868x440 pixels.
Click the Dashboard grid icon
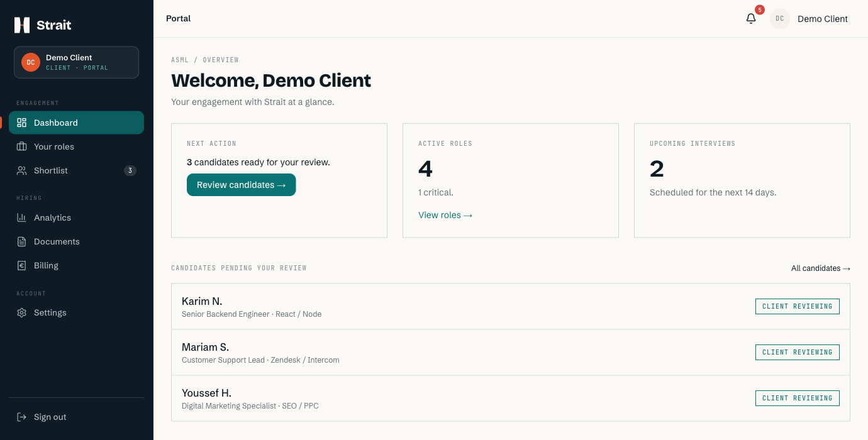coord(22,123)
